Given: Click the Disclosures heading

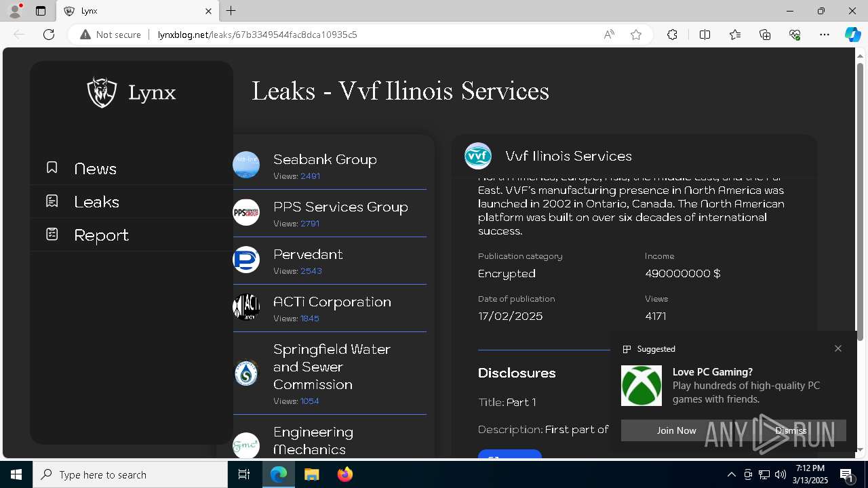Looking at the screenshot, I should click(517, 373).
